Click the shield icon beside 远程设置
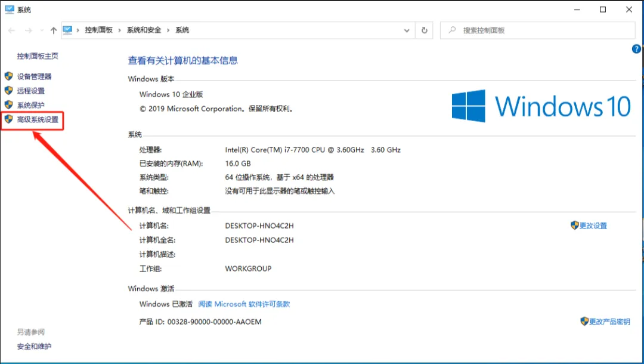Viewport: 644px width, 364px height. click(x=8, y=90)
